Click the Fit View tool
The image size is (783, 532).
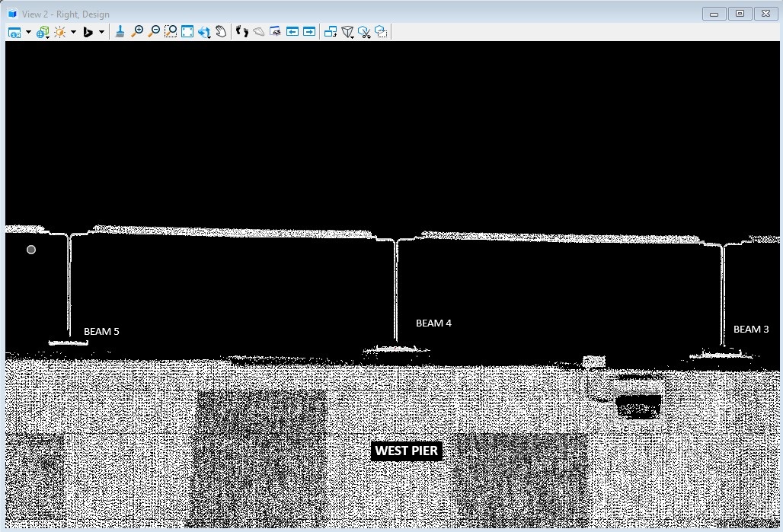187,31
